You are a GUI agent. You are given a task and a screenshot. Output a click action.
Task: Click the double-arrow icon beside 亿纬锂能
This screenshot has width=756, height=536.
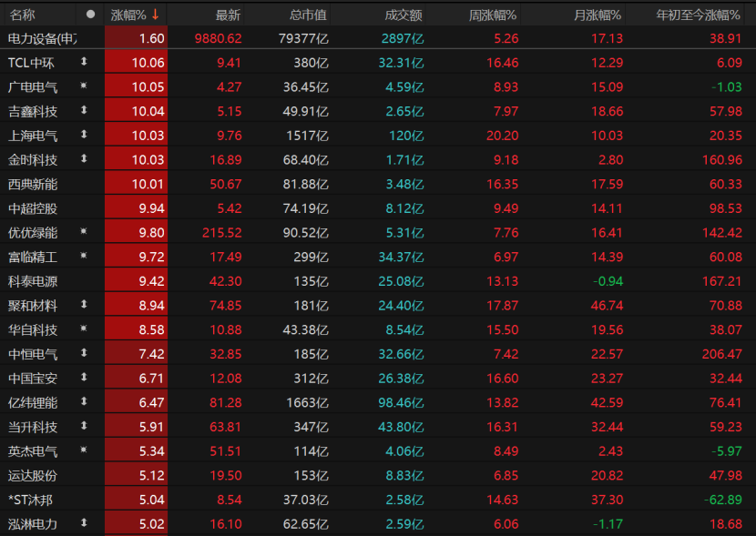pyautogui.click(x=84, y=401)
